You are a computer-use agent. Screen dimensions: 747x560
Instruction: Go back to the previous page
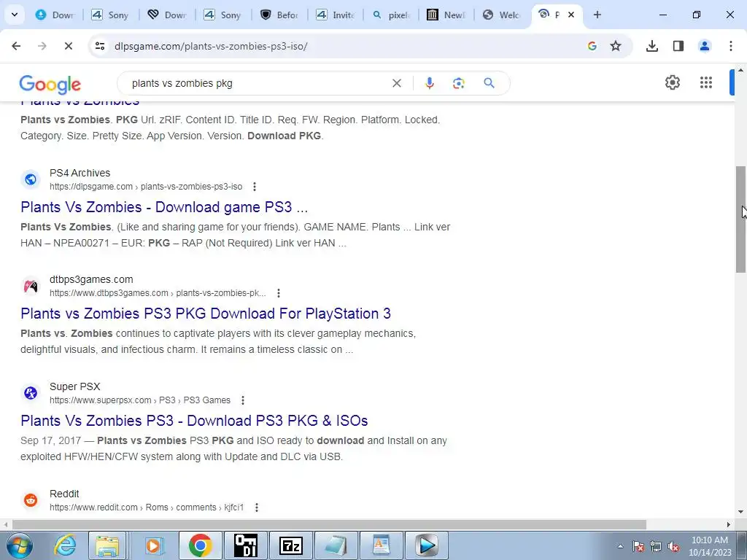[x=16, y=46]
